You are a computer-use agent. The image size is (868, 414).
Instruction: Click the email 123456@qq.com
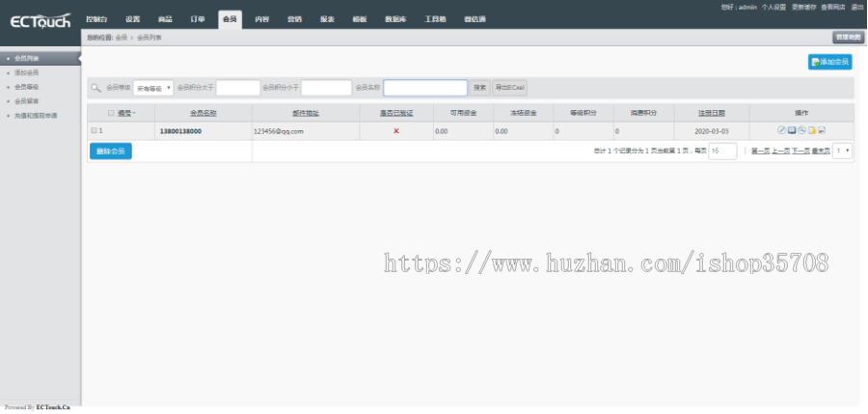[279, 131]
